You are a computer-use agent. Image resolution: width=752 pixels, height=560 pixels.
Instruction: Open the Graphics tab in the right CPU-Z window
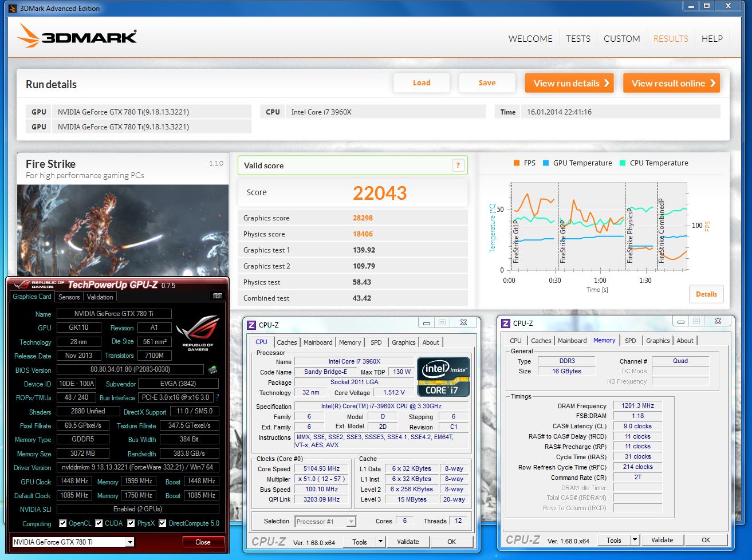(658, 341)
